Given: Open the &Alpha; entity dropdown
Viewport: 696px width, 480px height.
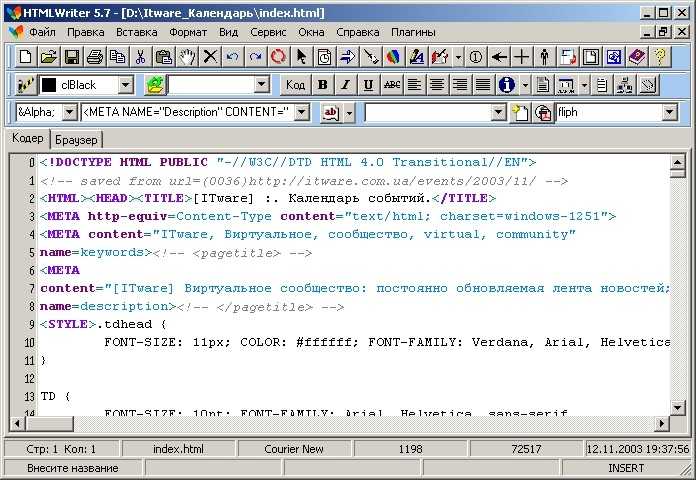Looking at the screenshot, I should tap(70, 112).
